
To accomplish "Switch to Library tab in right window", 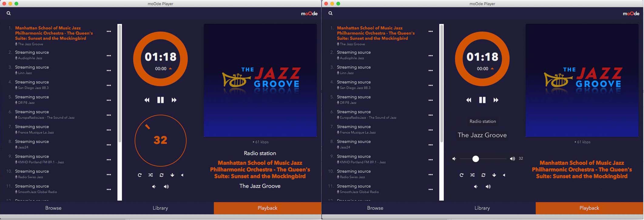I will [482, 208].
